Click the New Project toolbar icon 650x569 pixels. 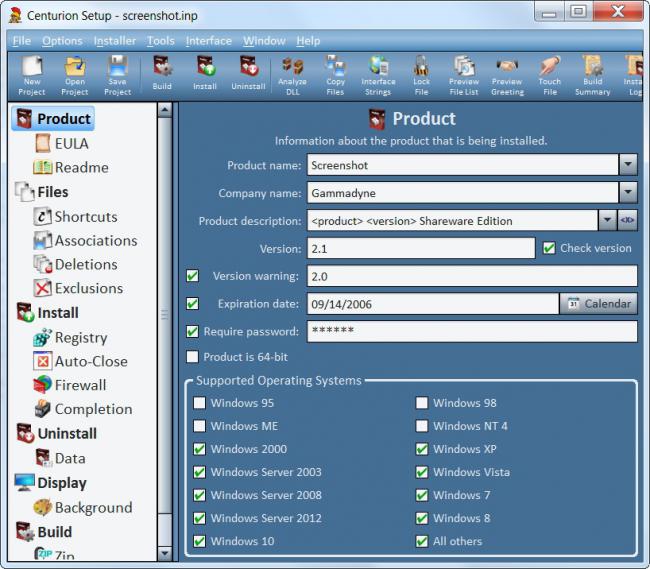[32, 76]
